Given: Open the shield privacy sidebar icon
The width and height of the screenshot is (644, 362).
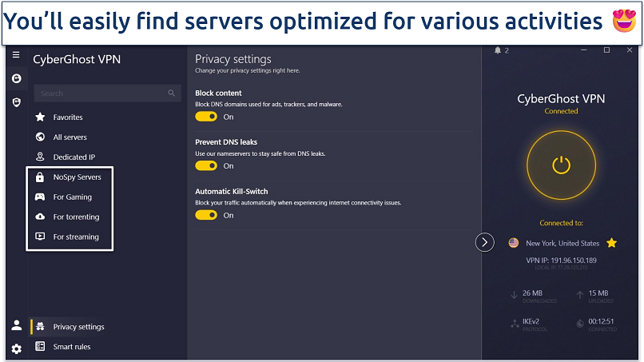Looking at the screenshot, I should pos(17,102).
